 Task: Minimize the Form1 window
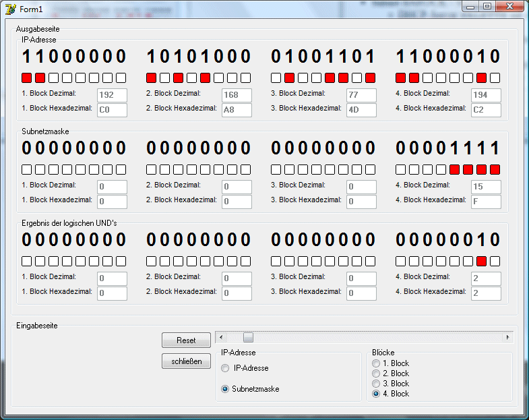470,7
